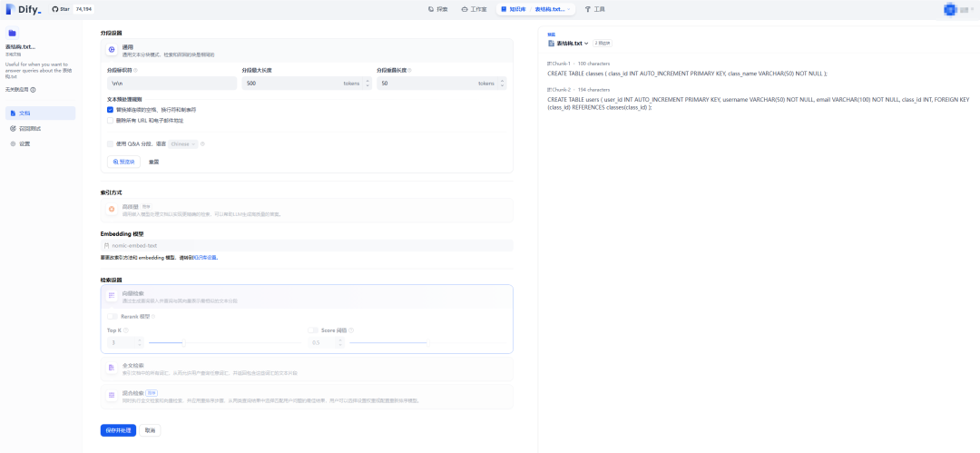Select the 全文检索 retrieval option
This screenshot has height=453, width=980.
point(307,369)
